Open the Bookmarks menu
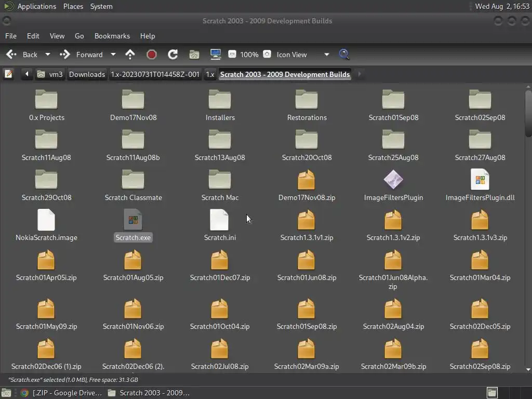532x399 pixels. coord(112,36)
